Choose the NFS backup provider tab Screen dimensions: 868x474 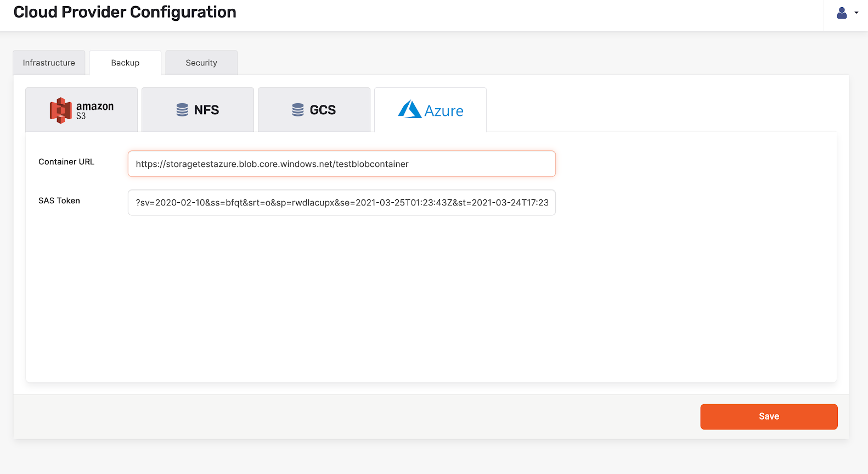pos(198,110)
